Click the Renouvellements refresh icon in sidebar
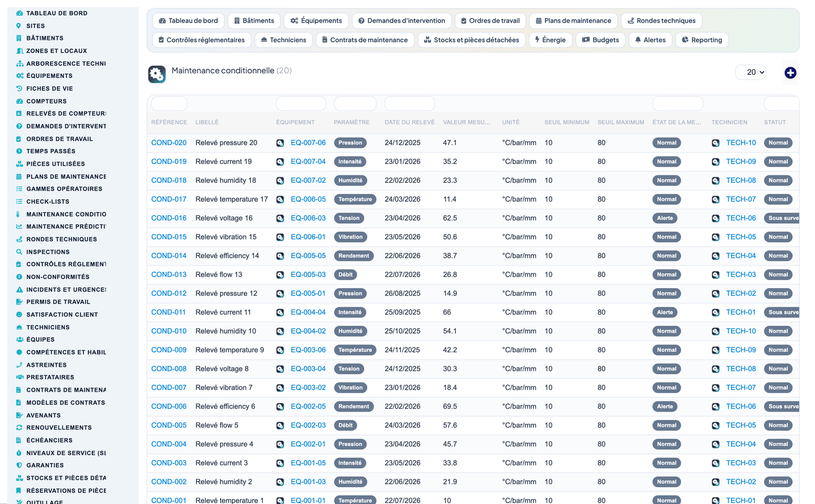The width and height of the screenshot is (815, 504). coord(19,427)
